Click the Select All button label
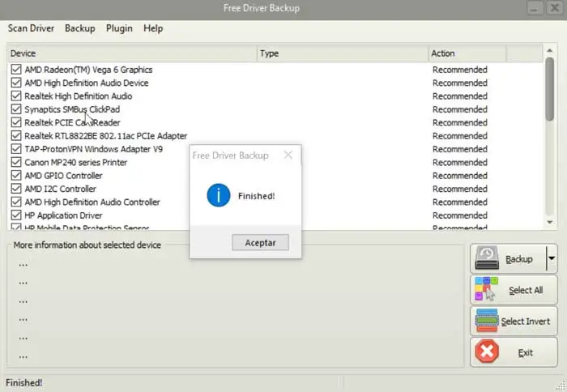This screenshot has width=567, height=392. [x=526, y=290]
